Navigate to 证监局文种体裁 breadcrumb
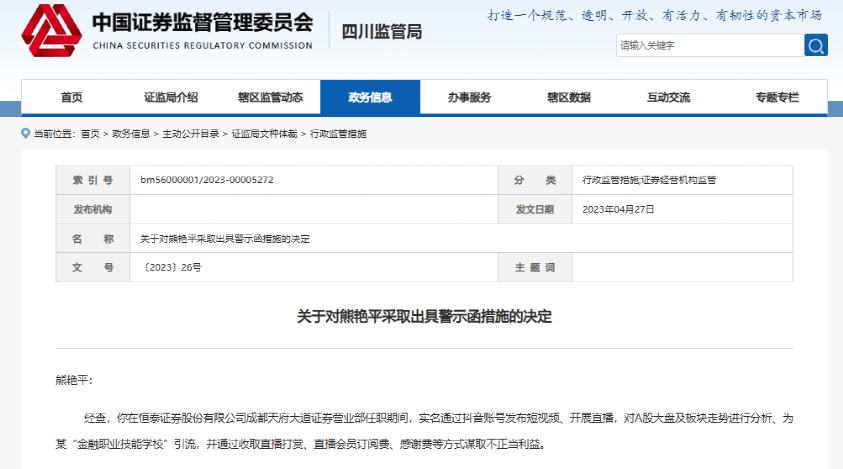 pos(265,133)
